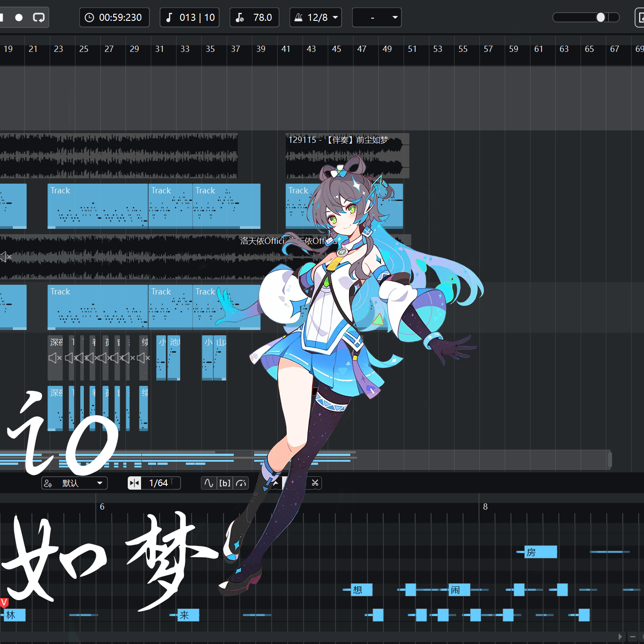Screen dimensions: 644x644
Task: Toggle the [b] phoneme display icon
Action: pyautogui.click(x=225, y=483)
